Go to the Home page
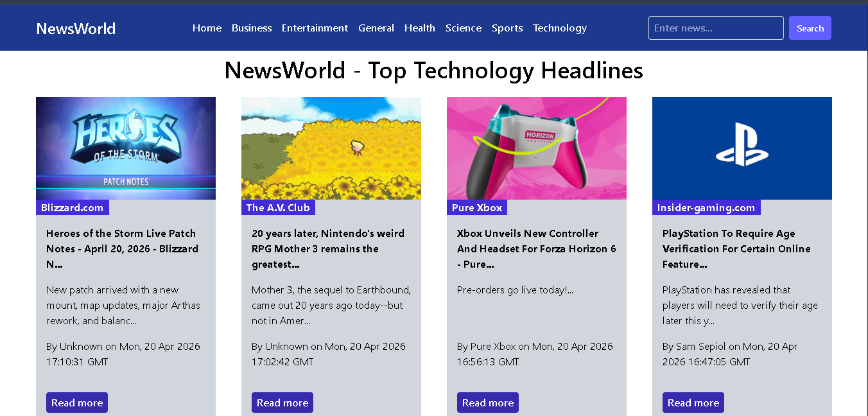Screen dimensions: 868x416 207,28
